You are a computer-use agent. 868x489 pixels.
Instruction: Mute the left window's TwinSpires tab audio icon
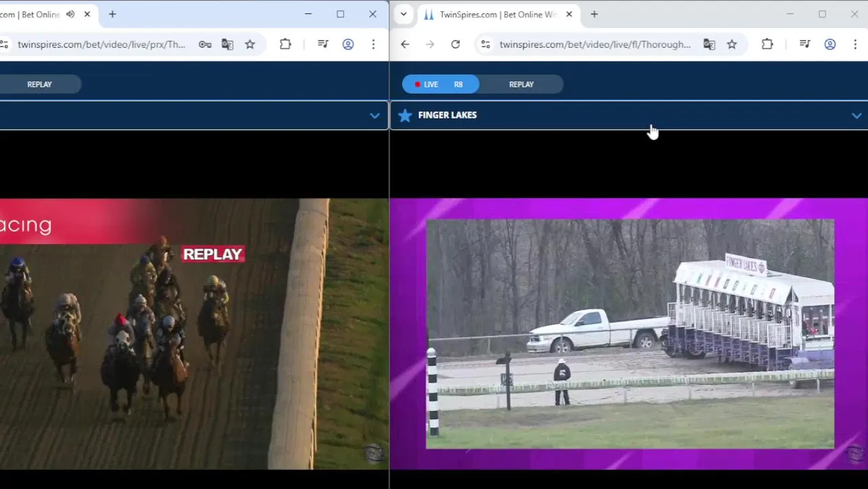click(x=71, y=14)
